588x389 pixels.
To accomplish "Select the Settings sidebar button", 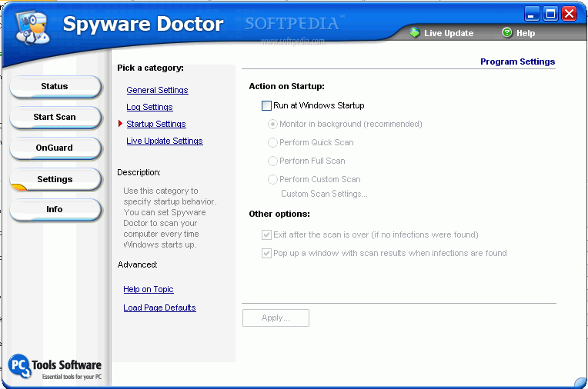I will 55,180.
